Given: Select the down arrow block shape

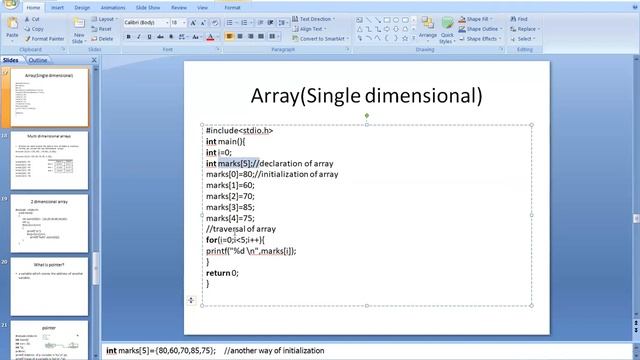Looking at the screenshot, I should pos(396,29).
